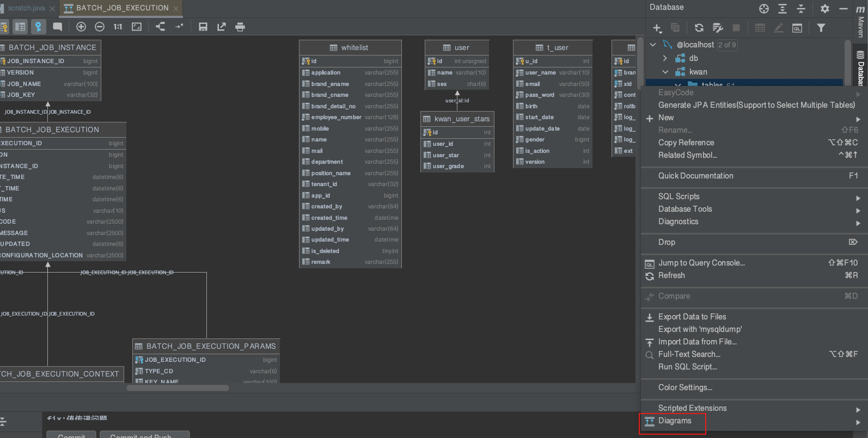Choose Related Symbol... menu entry
The width and height of the screenshot is (868, 438).
754,155
